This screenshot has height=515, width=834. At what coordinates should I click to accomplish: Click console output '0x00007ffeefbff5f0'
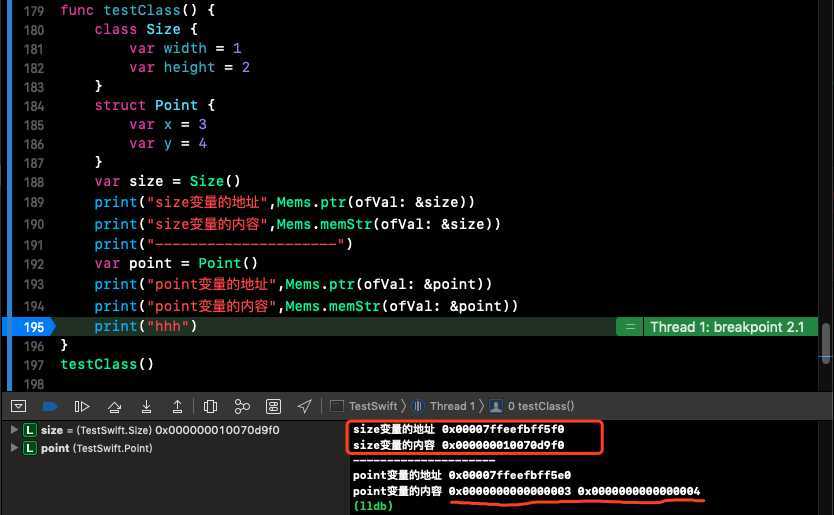pyautogui.click(x=503, y=429)
